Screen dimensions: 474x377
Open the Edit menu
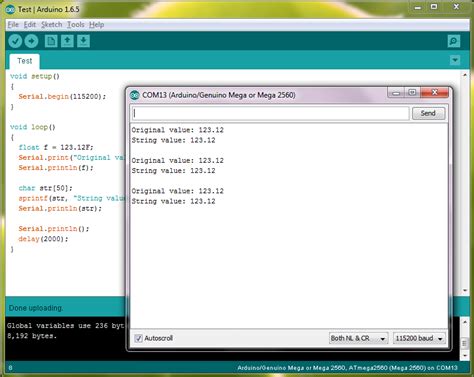click(29, 25)
